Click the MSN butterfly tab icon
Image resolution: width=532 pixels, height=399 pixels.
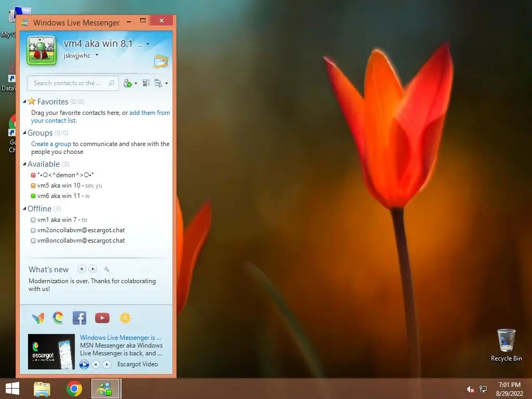(38, 318)
